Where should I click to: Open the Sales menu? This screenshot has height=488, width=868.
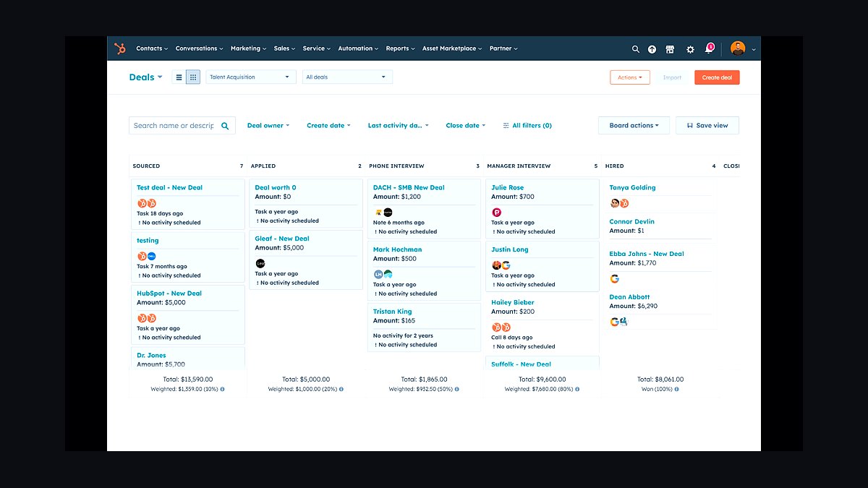284,48
